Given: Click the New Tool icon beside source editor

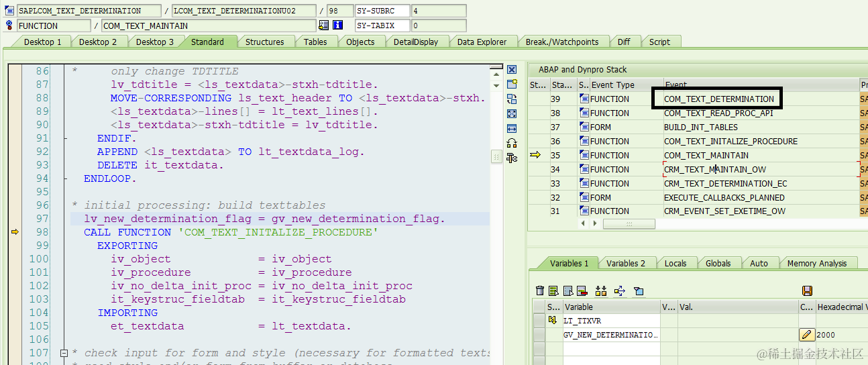Looking at the screenshot, I should click(512, 85).
